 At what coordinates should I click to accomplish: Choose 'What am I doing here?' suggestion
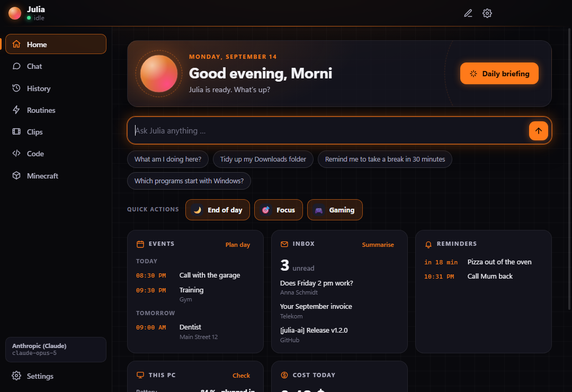(x=168, y=159)
